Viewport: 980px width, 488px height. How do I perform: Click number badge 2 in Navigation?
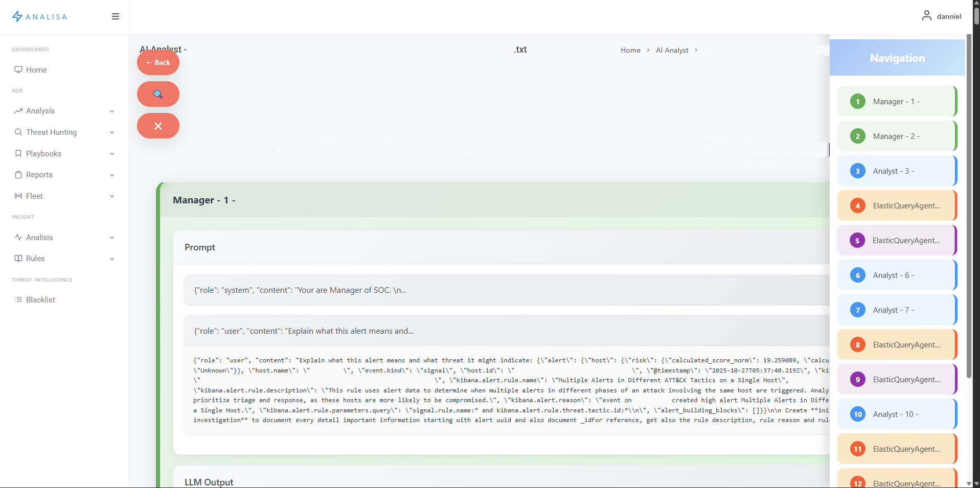858,136
